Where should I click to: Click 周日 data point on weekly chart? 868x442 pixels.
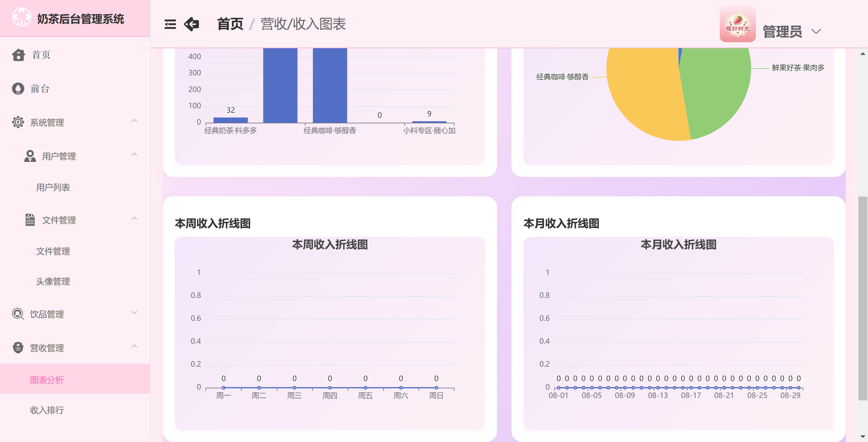coord(436,388)
